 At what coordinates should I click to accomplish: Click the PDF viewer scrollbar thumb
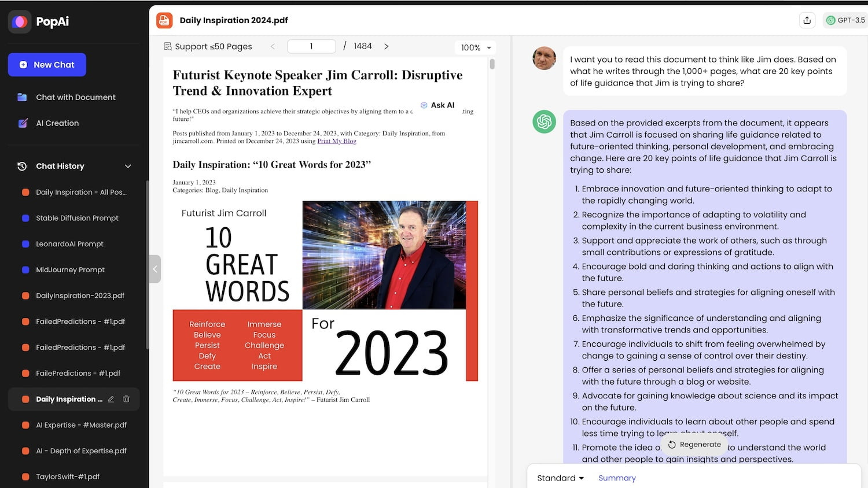pyautogui.click(x=492, y=64)
